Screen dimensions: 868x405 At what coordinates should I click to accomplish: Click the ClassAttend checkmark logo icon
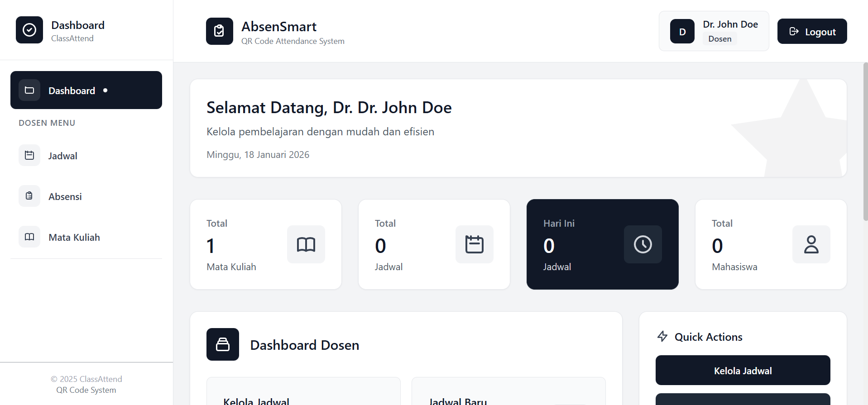click(29, 30)
